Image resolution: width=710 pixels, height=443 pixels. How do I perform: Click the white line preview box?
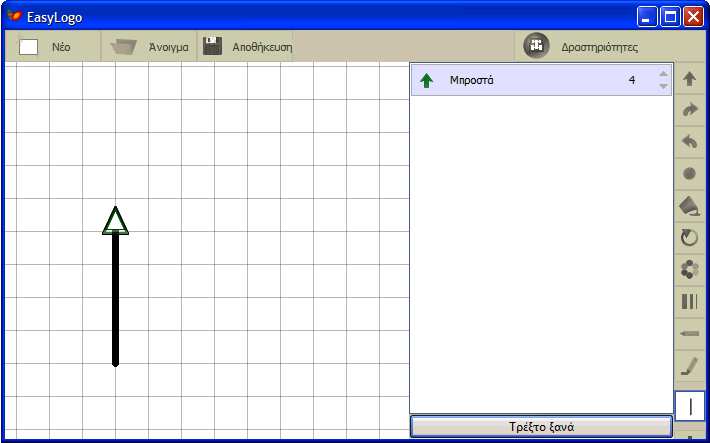(x=690, y=406)
